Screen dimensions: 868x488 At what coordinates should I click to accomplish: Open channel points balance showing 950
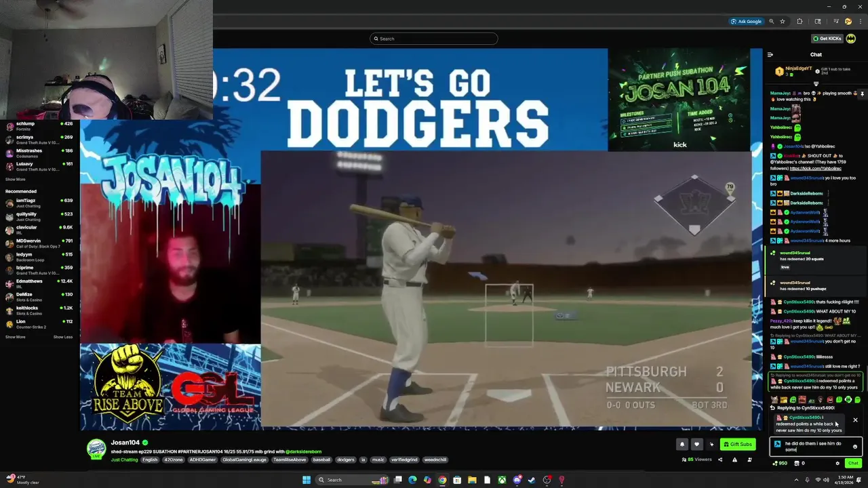tap(780, 464)
